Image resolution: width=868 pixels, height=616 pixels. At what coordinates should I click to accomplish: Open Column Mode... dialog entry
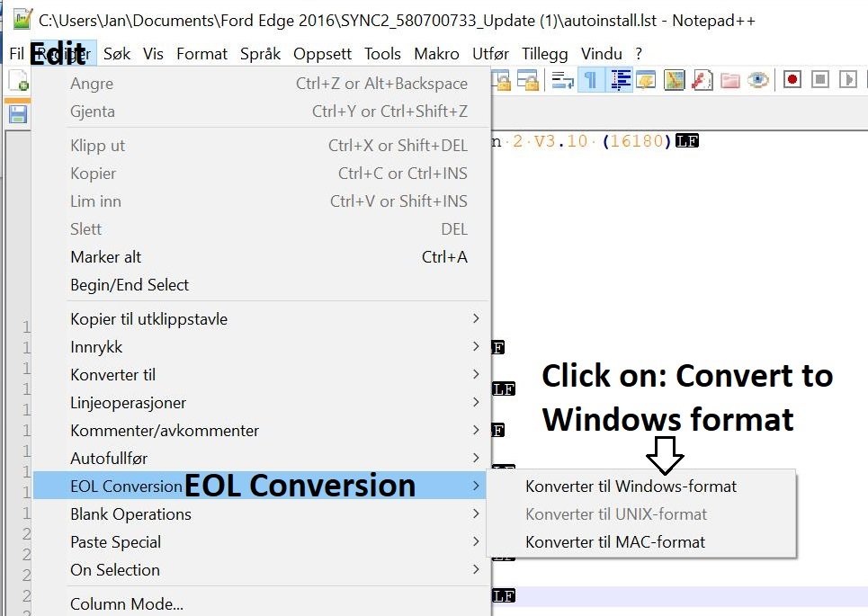click(261, 603)
